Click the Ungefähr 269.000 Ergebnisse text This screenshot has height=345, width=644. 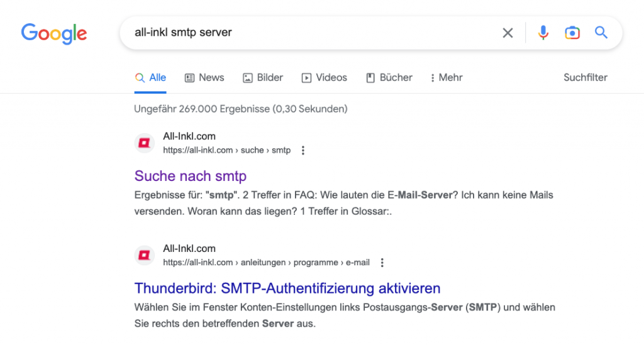coord(241,109)
